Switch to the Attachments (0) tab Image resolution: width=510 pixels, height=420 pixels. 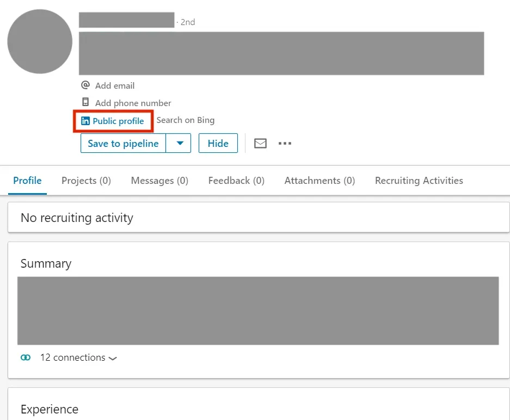pyautogui.click(x=319, y=180)
